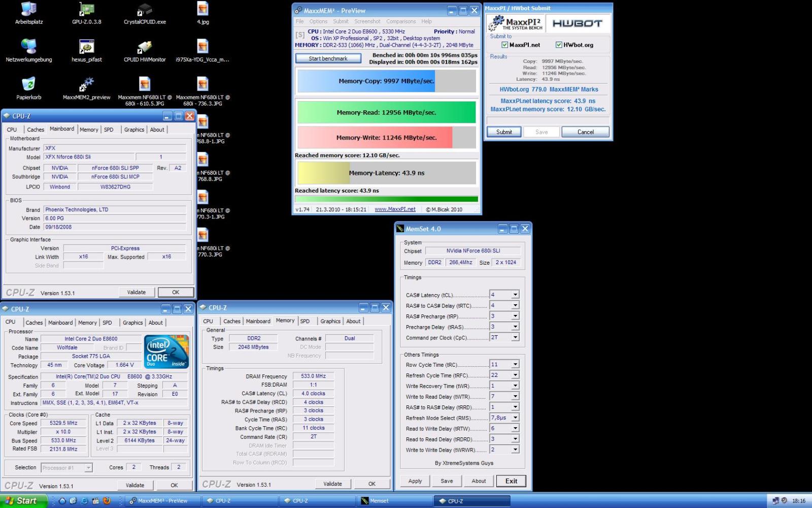Open the RAS# Precharge (tRP) dropdown
The width and height of the screenshot is (812, 508).
tap(515, 316)
